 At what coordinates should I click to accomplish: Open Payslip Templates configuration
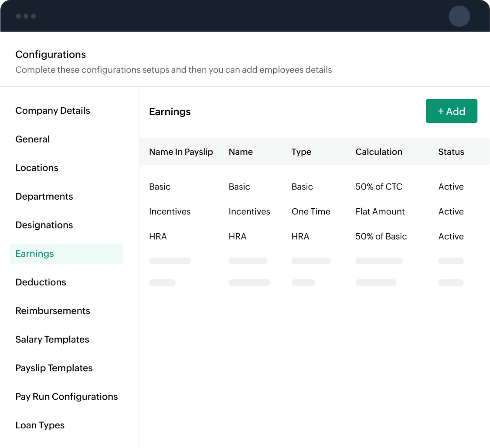(54, 368)
